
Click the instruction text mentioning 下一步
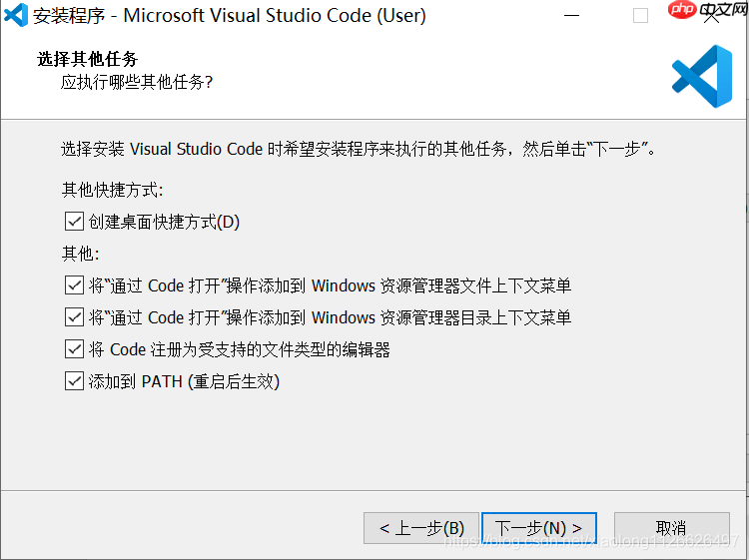(x=359, y=149)
